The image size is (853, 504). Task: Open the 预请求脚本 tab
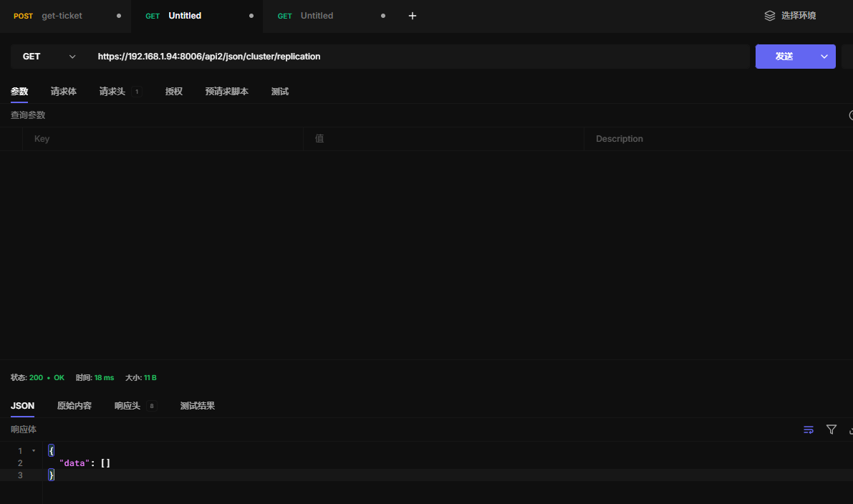(226, 92)
